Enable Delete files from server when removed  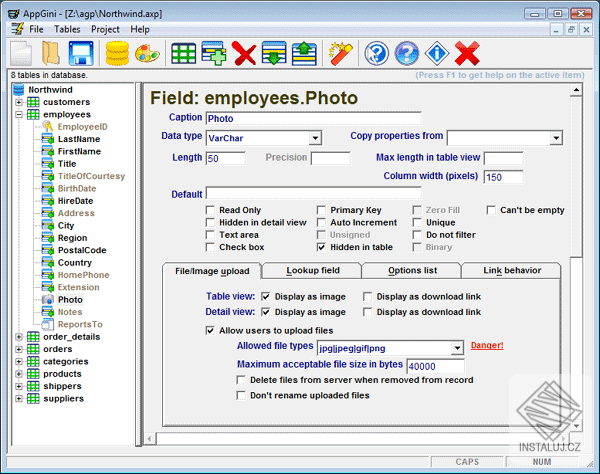241,380
